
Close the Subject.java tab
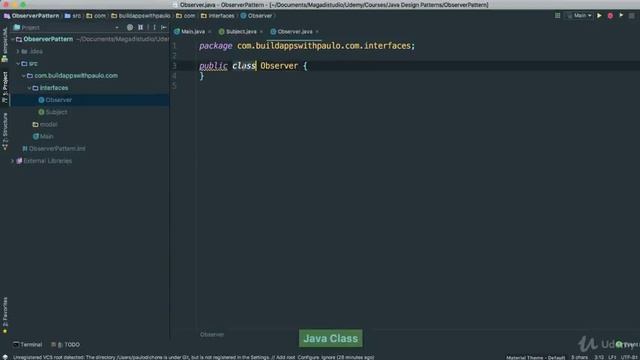[x=261, y=32]
